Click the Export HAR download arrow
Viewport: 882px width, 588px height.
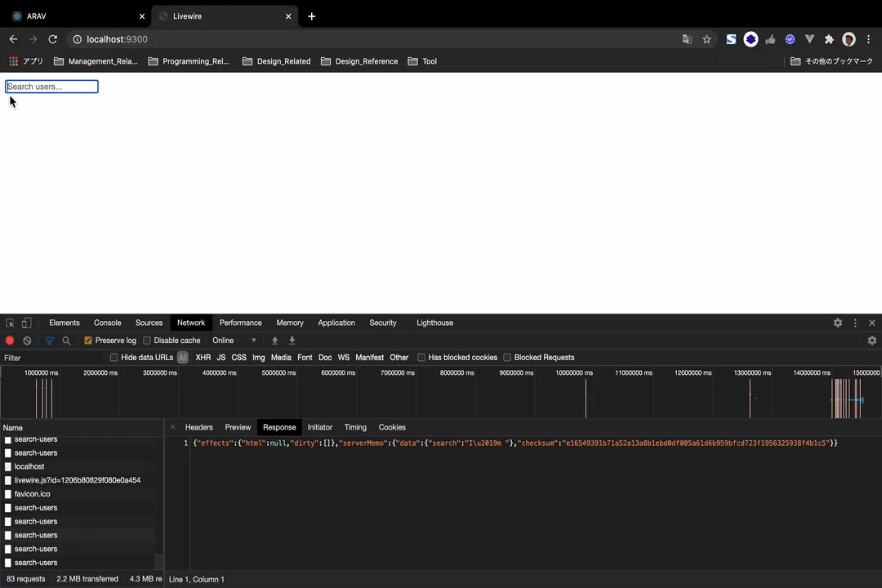pos(292,341)
